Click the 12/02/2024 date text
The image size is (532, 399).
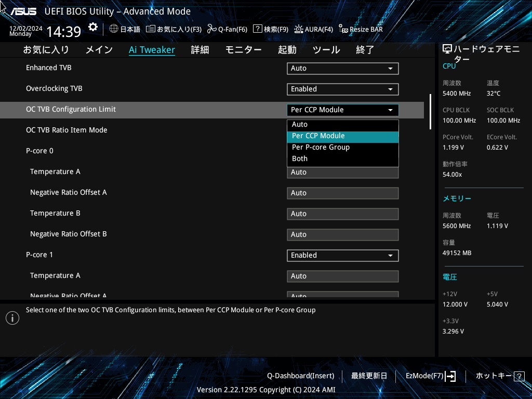pyautogui.click(x=26, y=29)
